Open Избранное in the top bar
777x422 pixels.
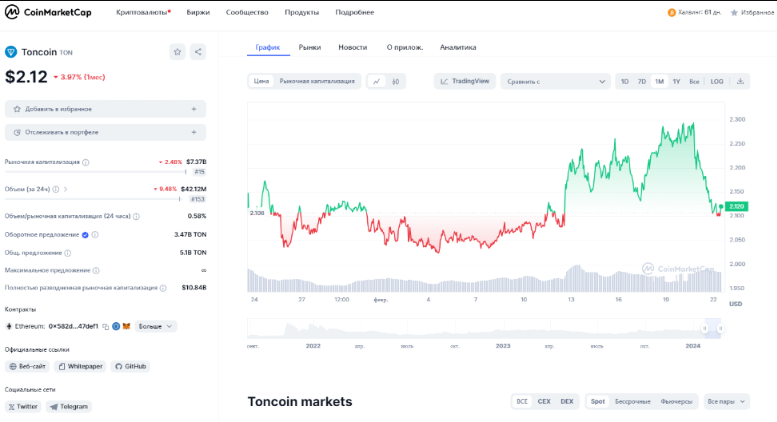(x=752, y=12)
